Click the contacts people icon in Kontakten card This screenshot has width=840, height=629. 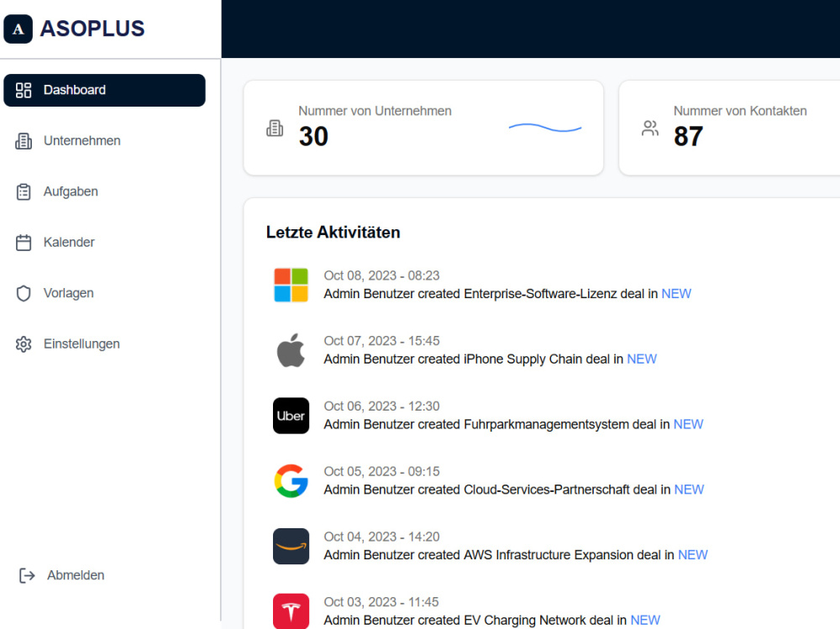[x=650, y=128]
